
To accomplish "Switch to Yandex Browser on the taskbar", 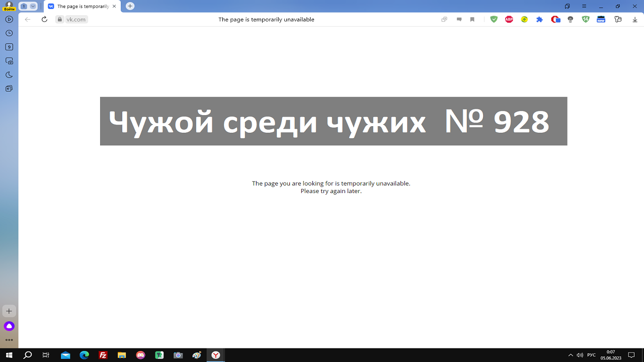I will point(215,355).
